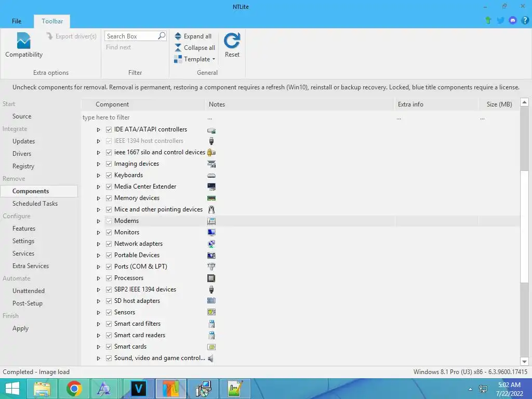Uncheck the Portable Devices checkbox

pos(109,255)
